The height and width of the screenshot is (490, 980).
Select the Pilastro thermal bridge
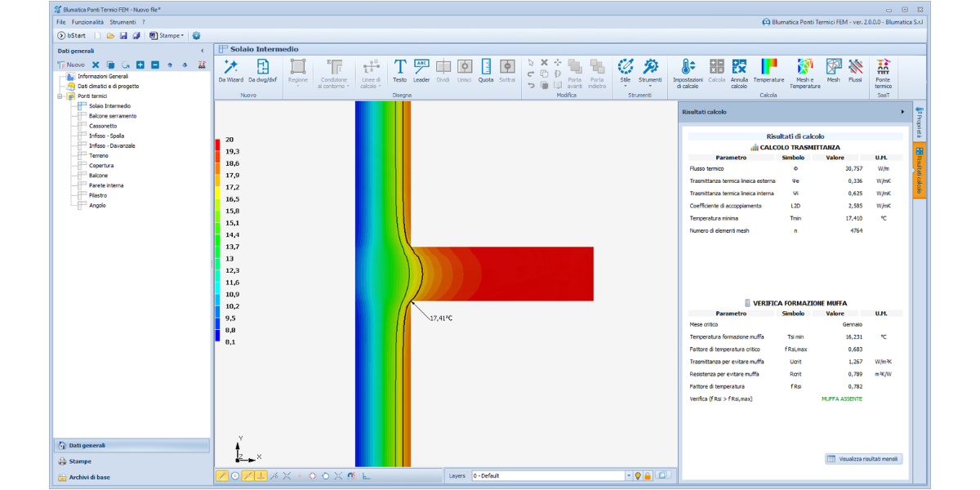[98, 195]
